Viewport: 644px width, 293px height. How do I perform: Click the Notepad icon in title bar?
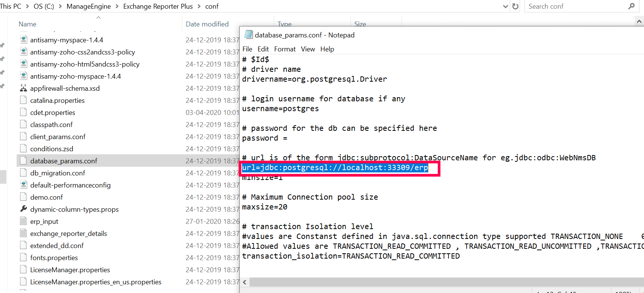point(248,35)
